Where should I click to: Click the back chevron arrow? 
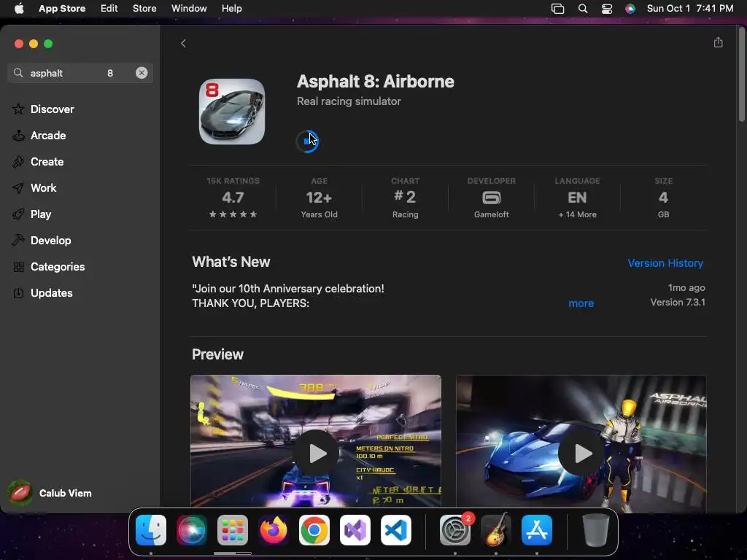point(183,43)
